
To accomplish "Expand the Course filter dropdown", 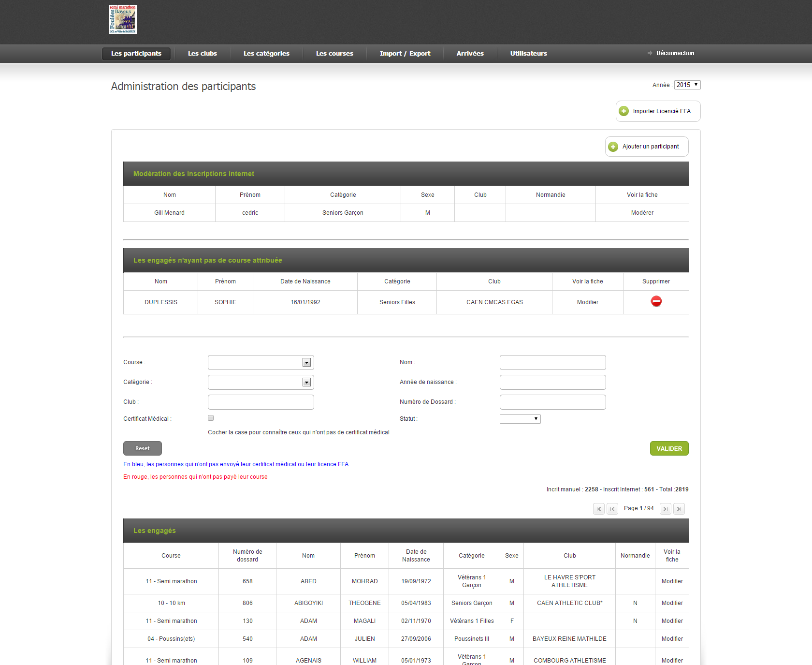I will tap(261, 362).
